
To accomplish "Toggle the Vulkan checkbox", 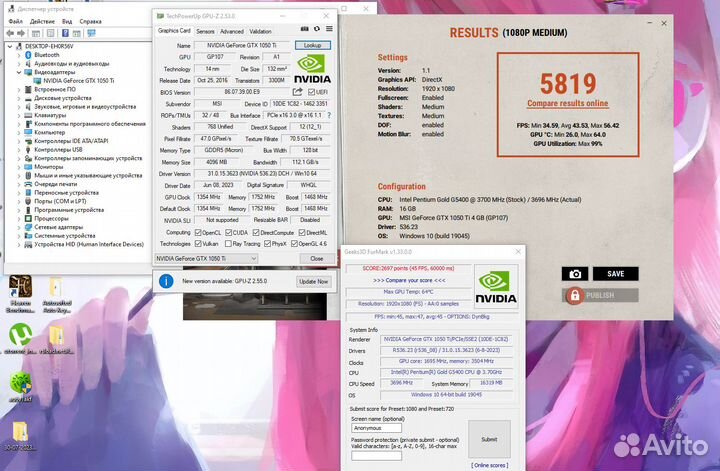I will [x=198, y=244].
